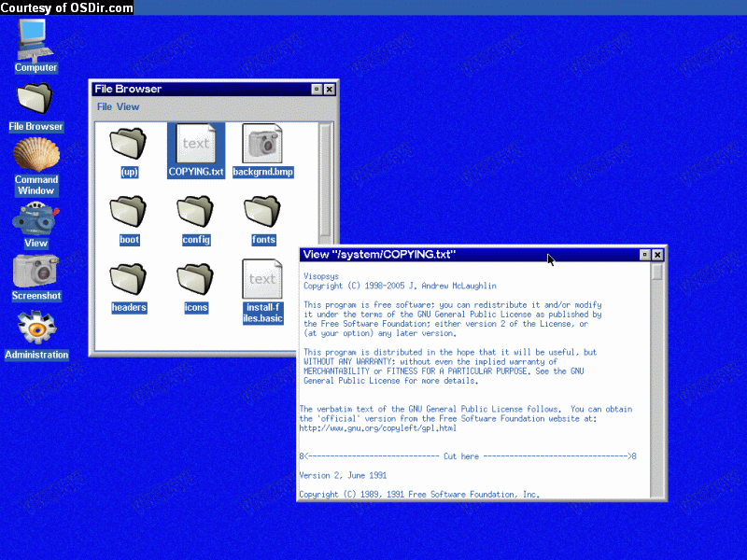This screenshot has height=560, width=747.
Task: Select the (up) folder in File Browser
Action: 129,151
